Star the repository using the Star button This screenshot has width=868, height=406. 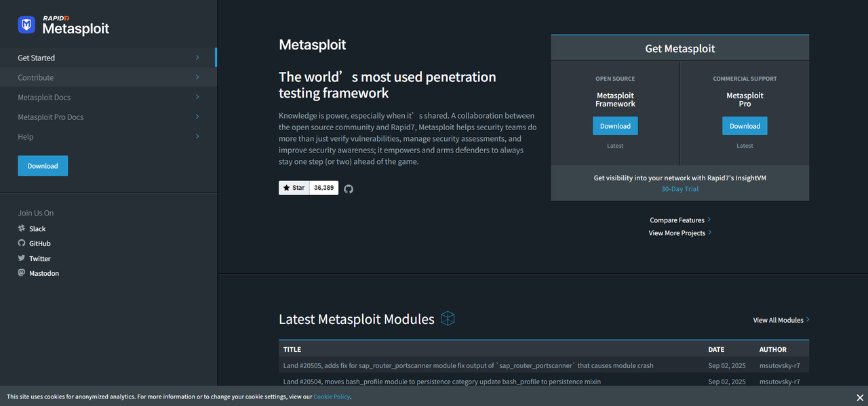point(293,188)
